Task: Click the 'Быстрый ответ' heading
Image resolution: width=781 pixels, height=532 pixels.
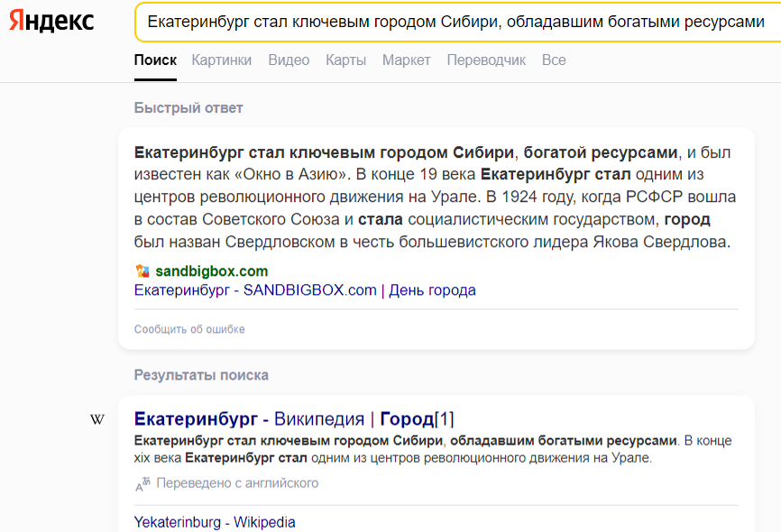Action: pyautogui.click(x=188, y=108)
